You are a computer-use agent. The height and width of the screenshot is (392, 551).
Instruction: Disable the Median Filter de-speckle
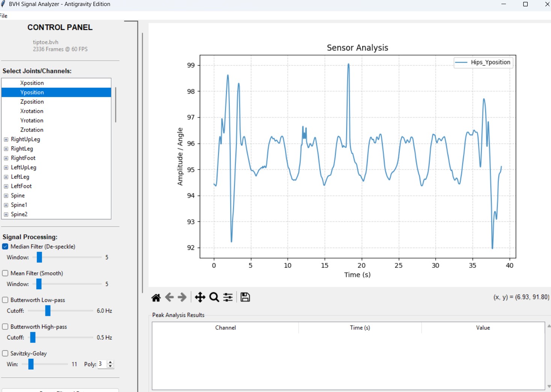tap(5, 246)
